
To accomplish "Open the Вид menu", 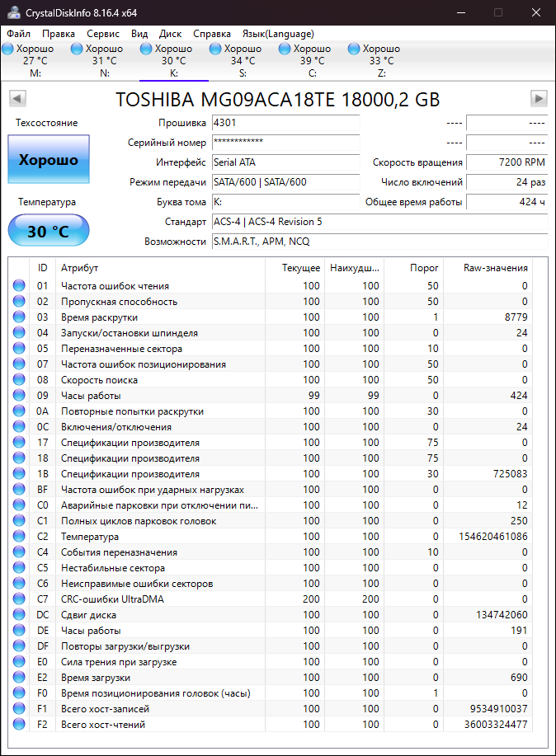I will pyautogui.click(x=139, y=34).
